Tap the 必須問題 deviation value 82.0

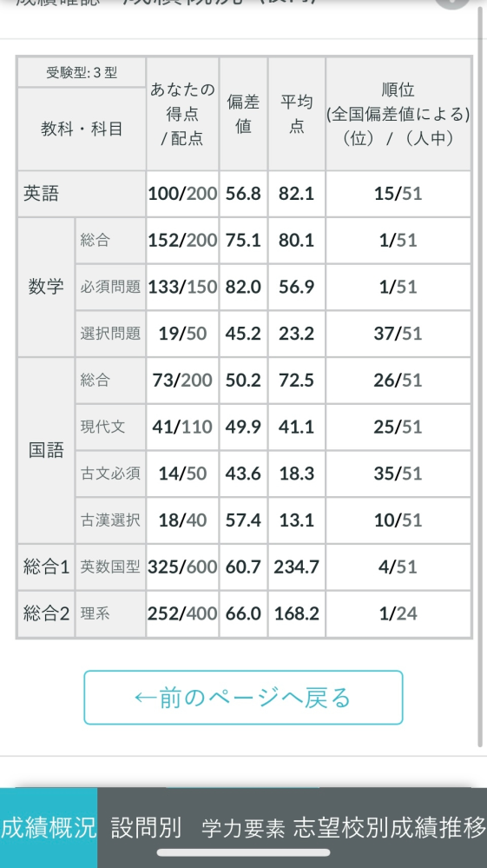point(243,287)
